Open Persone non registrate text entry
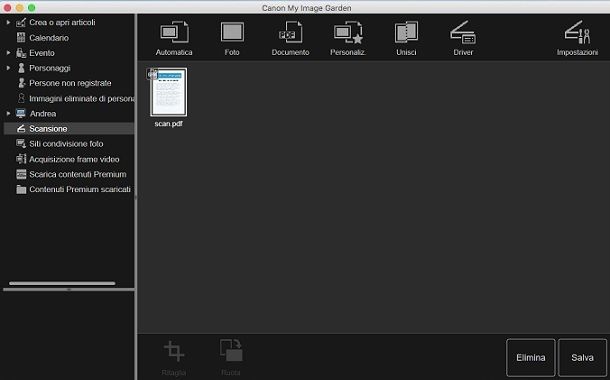The width and height of the screenshot is (610, 380). pyautogui.click(x=70, y=83)
